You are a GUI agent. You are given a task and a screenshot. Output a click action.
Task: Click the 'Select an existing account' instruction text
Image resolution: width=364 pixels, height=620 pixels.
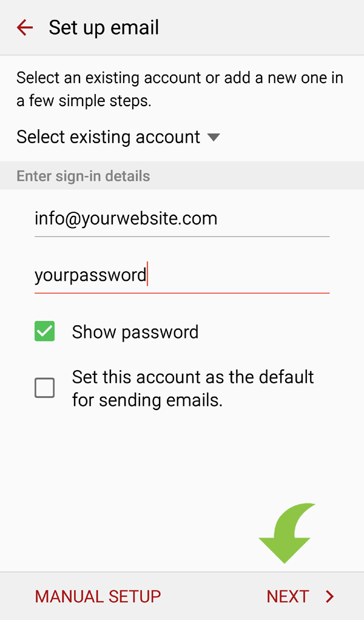click(x=180, y=89)
